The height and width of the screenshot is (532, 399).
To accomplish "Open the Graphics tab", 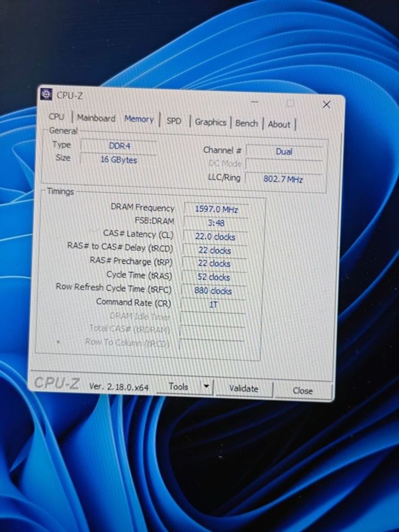I will pyautogui.click(x=210, y=123).
